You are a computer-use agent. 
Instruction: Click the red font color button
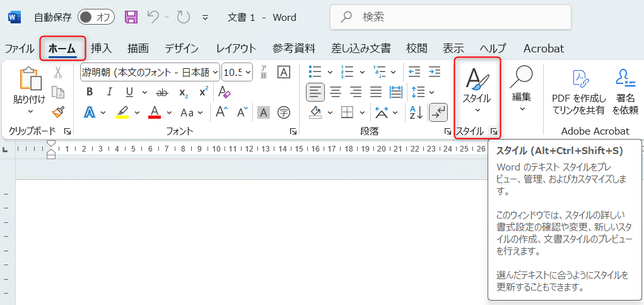[x=155, y=112]
